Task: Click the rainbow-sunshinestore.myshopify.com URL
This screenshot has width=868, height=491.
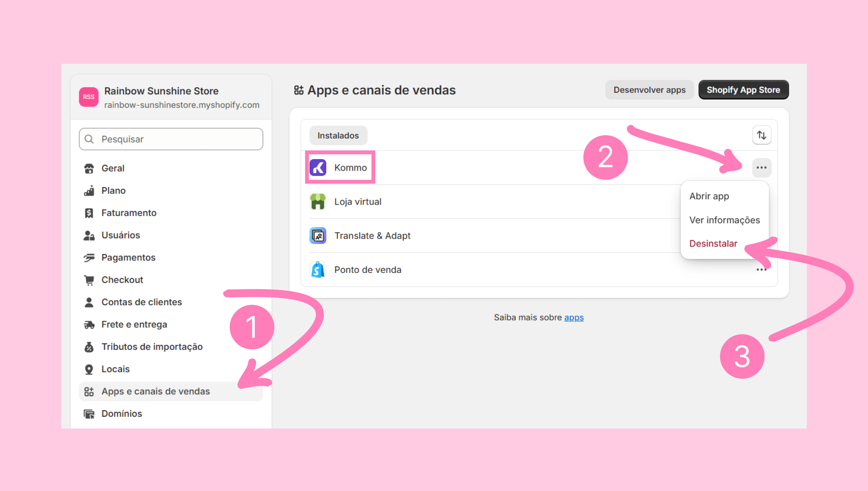Action: [x=182, y=105]
